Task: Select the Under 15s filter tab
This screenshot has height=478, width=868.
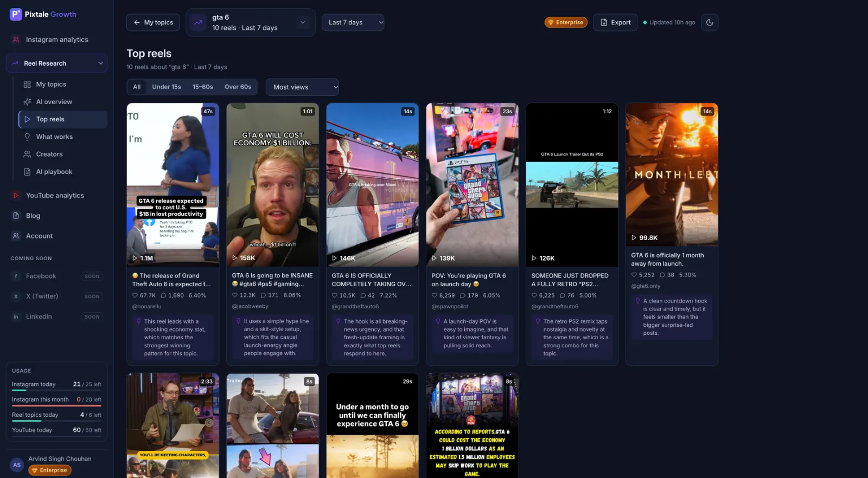Action: pyautogui.click(x=167, y=87)
